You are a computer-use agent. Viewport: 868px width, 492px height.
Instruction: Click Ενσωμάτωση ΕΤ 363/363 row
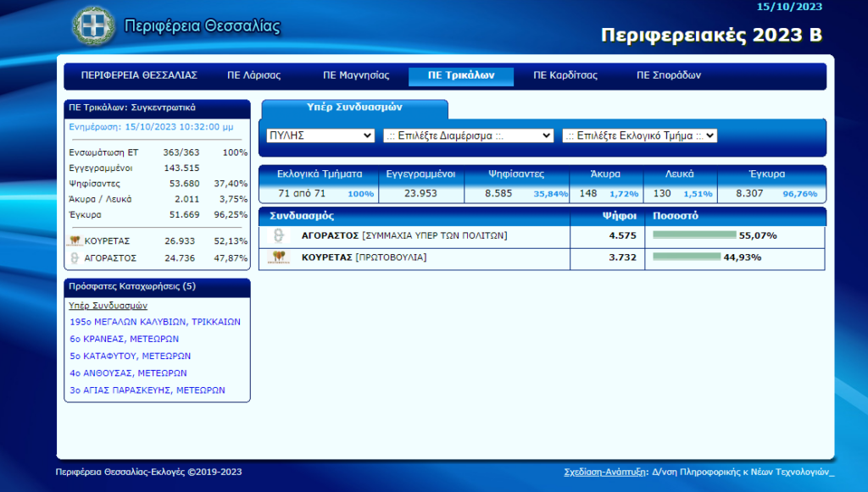point(158,152)
